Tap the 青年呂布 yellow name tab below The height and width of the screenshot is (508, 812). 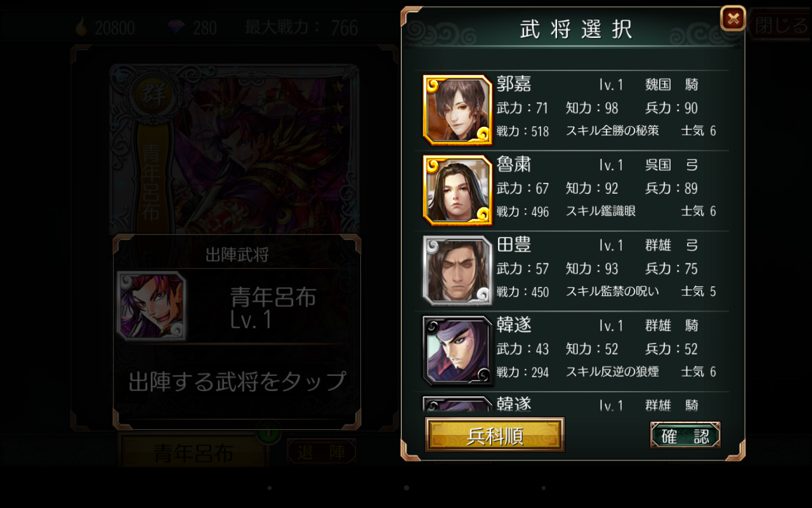click(193, 452)
